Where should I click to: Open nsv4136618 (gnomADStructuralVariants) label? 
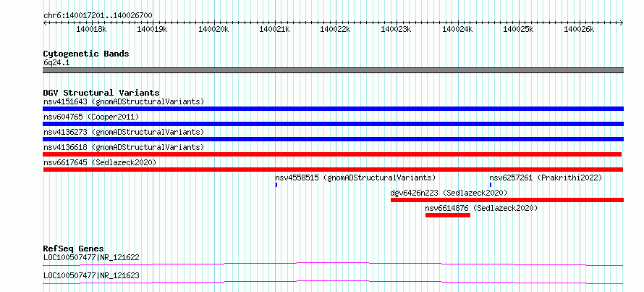coord(124,147)
